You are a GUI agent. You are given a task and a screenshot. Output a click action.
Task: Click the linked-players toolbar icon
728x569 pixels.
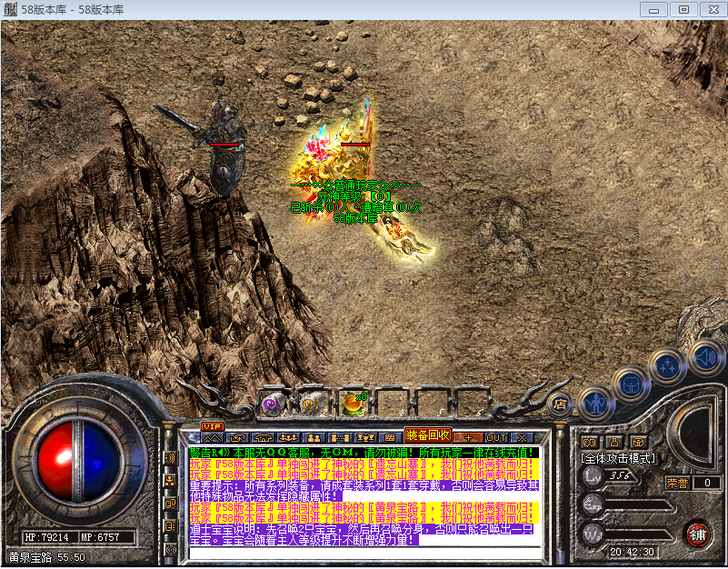tap(339, 437)
